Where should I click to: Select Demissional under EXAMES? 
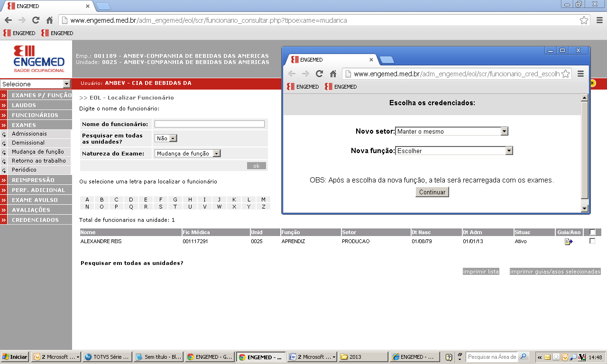click(28, 143)
